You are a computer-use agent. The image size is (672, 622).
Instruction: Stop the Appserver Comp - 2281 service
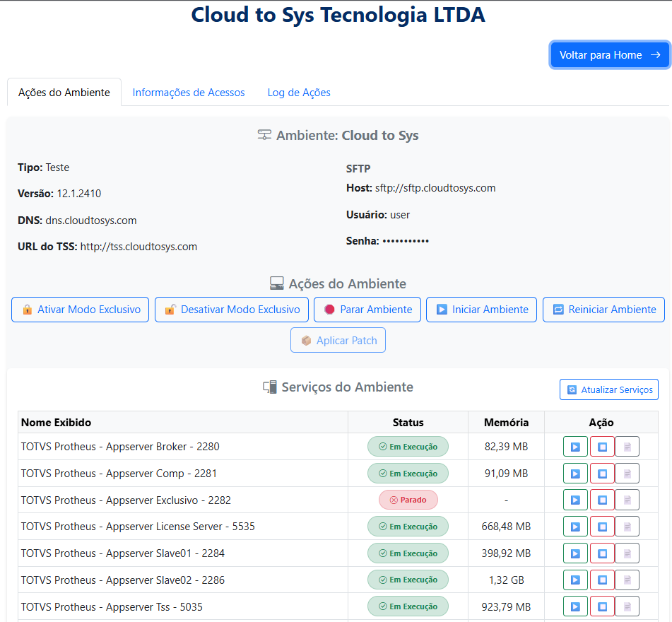click(x=602, y=474)
